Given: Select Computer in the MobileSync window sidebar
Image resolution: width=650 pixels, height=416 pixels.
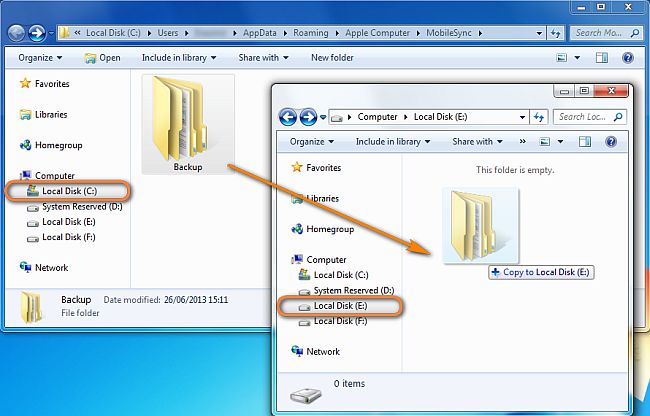Looking at the screenshot, I should pos(47,176).
